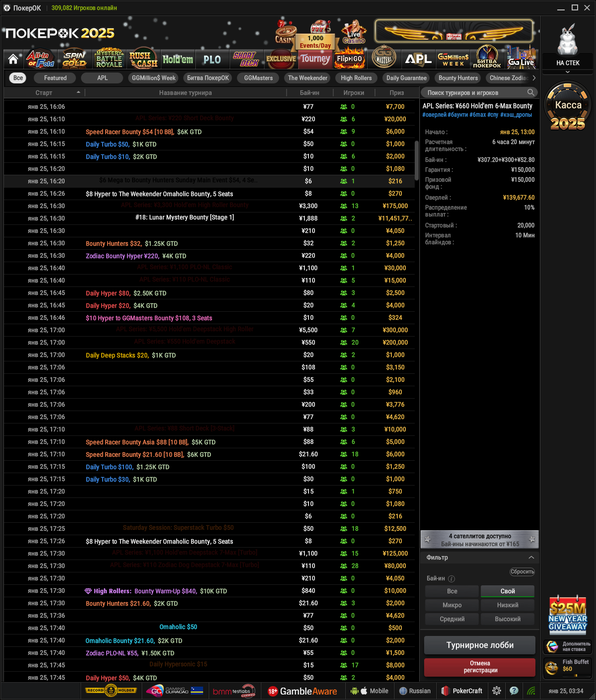Open the All-in or Fold game icon
This screenshot has height=700, width=596.
[40, 58]
